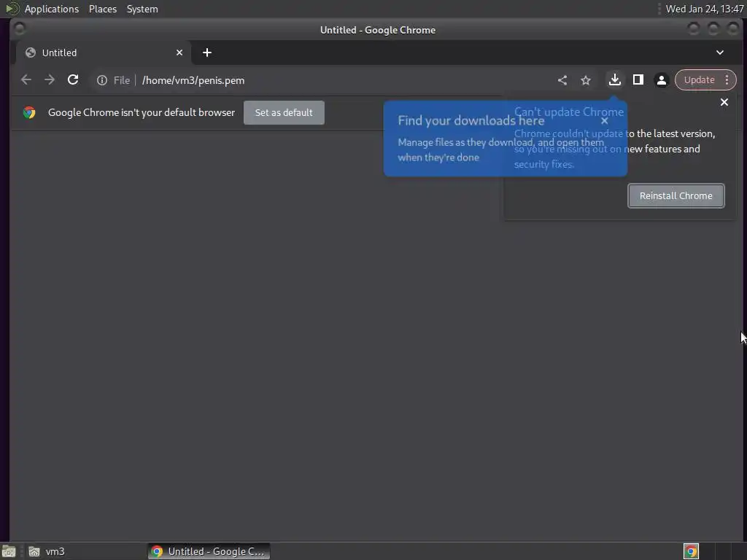Go forward using the forward arrow
The height and width of the screenshot is (560, 747).
pyautogui.click(x=50, y=80)
